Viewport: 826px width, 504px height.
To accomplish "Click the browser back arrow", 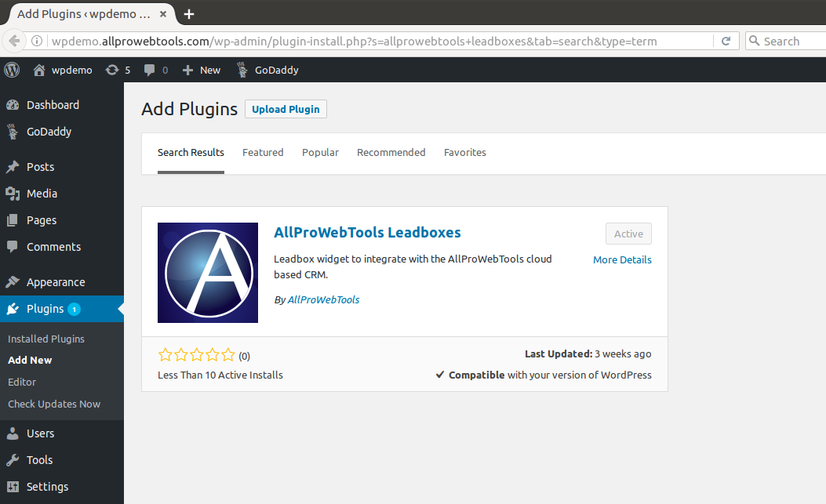I will click(14, 41).
